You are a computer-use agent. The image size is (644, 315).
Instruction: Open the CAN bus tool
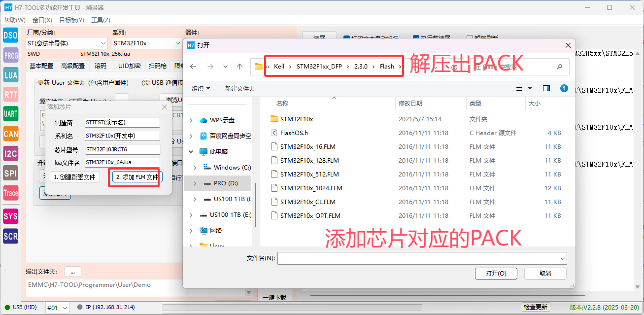tap(11, 134)
